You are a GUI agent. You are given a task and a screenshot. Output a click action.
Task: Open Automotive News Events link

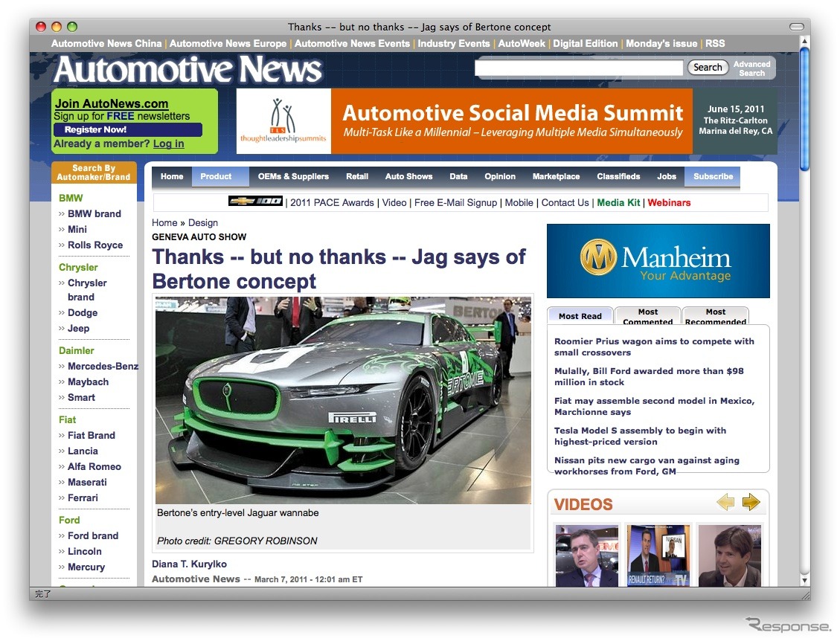[352, 43]
